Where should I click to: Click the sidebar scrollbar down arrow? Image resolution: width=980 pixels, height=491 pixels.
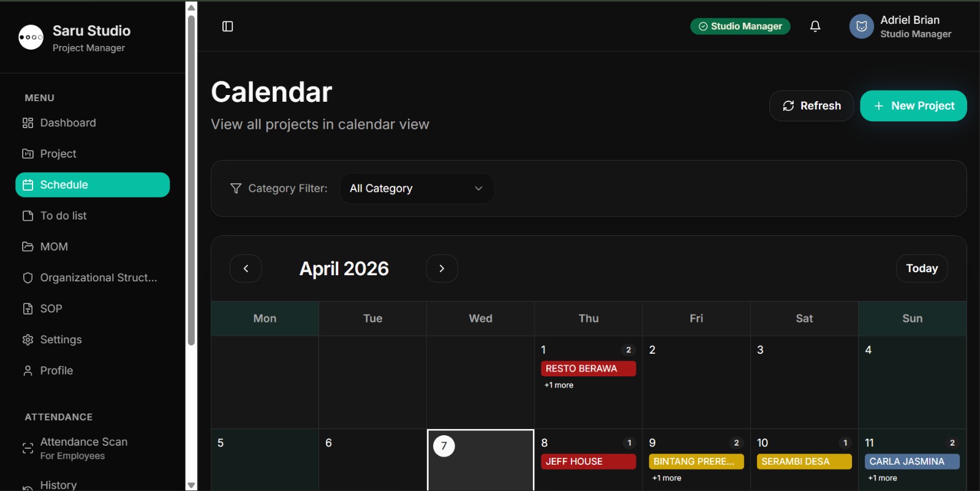click(191, 485)
